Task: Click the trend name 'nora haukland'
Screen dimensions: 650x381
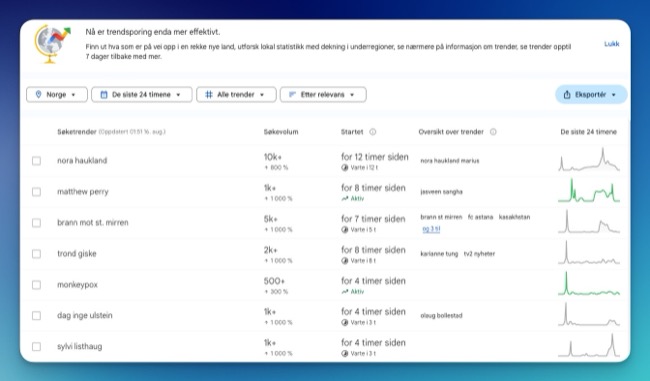Action: [x=82, y=160]
